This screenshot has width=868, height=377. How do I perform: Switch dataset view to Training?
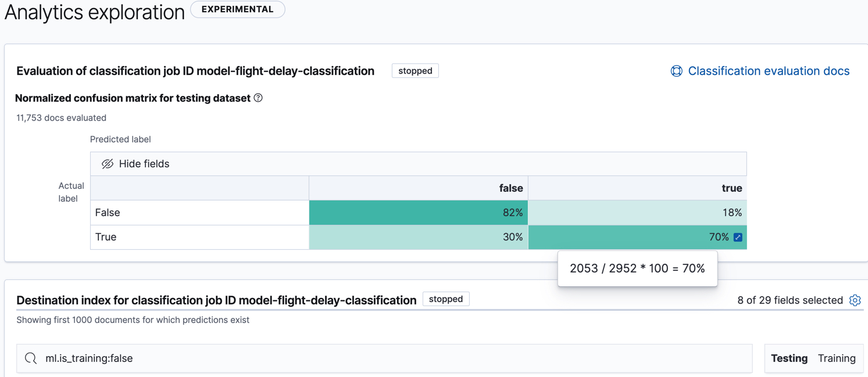(x=837, y=358)
